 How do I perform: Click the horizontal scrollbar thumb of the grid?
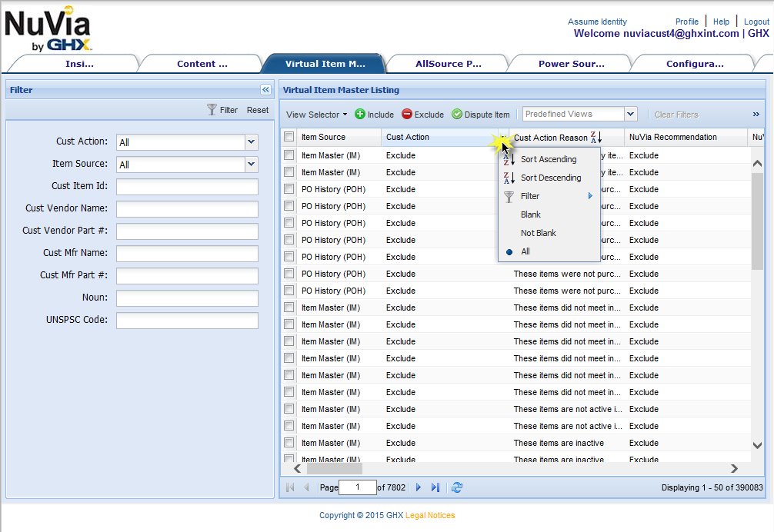click(334, 468)
